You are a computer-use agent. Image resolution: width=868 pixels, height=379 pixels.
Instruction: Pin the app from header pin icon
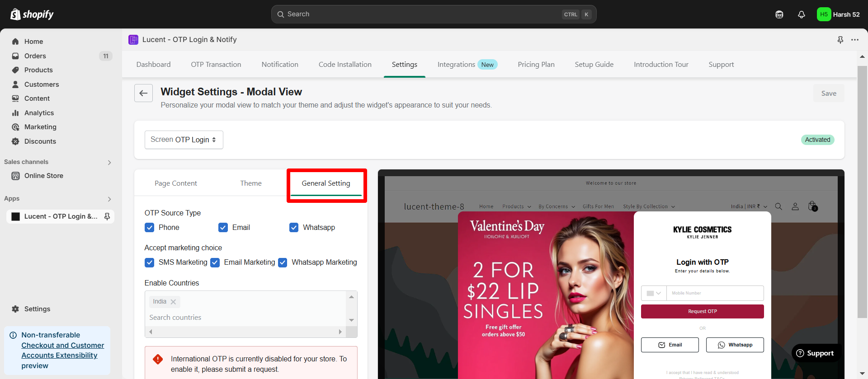tap(840, 40)
